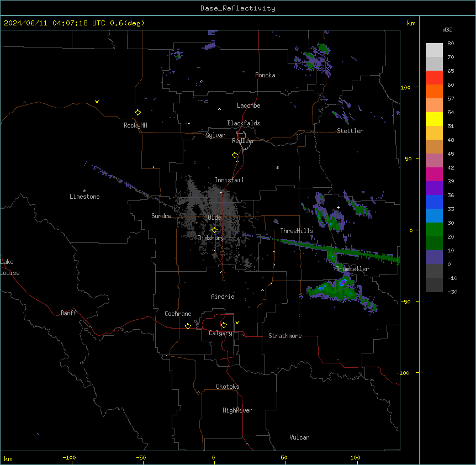Click the Airdrie label

tap(223, 297)
